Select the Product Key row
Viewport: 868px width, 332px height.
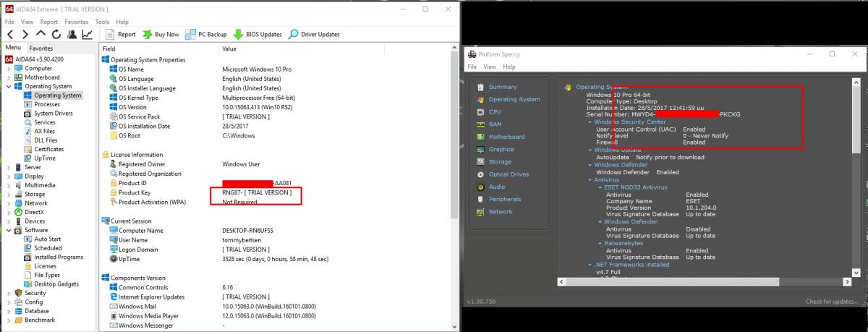point(275,193)
